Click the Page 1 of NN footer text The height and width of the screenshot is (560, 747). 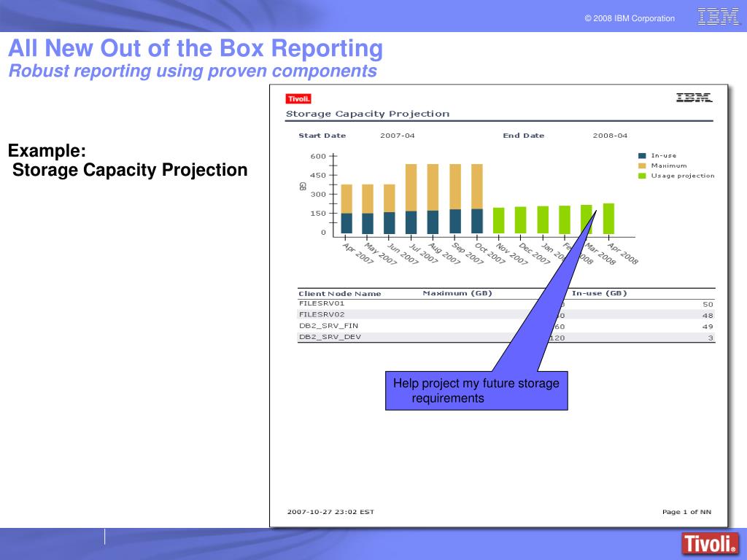point(686,512)
